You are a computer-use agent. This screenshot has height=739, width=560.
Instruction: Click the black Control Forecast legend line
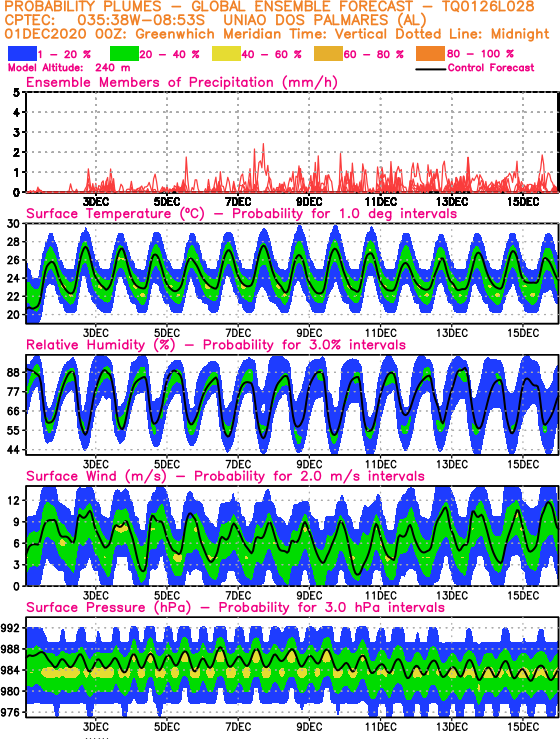431,69
